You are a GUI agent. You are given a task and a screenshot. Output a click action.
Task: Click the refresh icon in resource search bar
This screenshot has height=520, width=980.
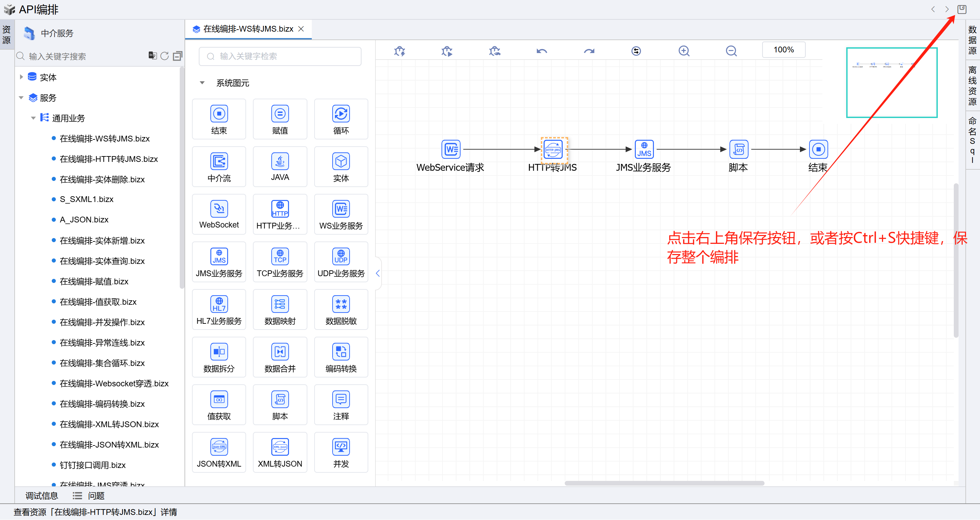(164, 56)
